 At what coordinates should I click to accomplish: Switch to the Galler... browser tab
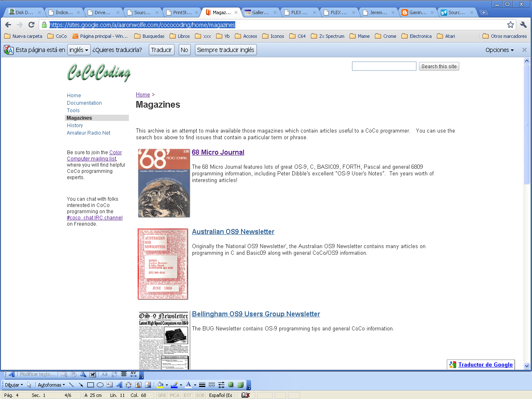click(x=260, y=12)
